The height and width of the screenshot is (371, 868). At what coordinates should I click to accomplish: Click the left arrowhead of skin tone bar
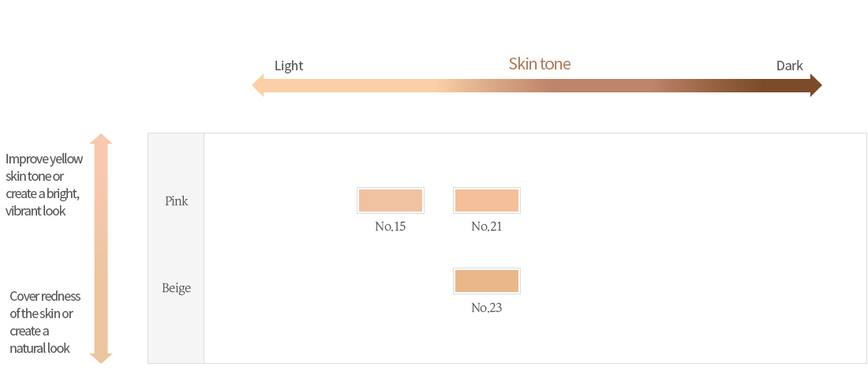click(x=258, y=86)
